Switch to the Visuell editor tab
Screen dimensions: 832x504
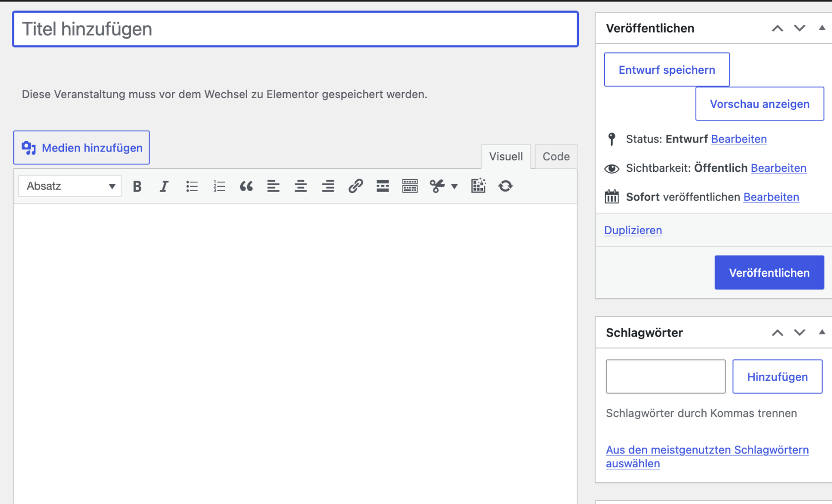point(506,156)
